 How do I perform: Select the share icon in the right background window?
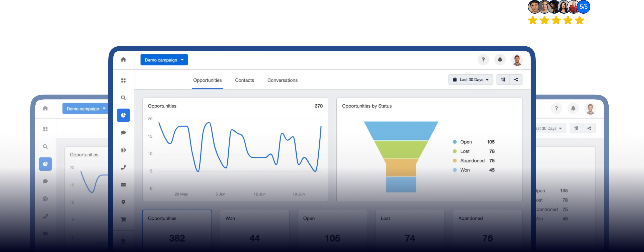589,128
